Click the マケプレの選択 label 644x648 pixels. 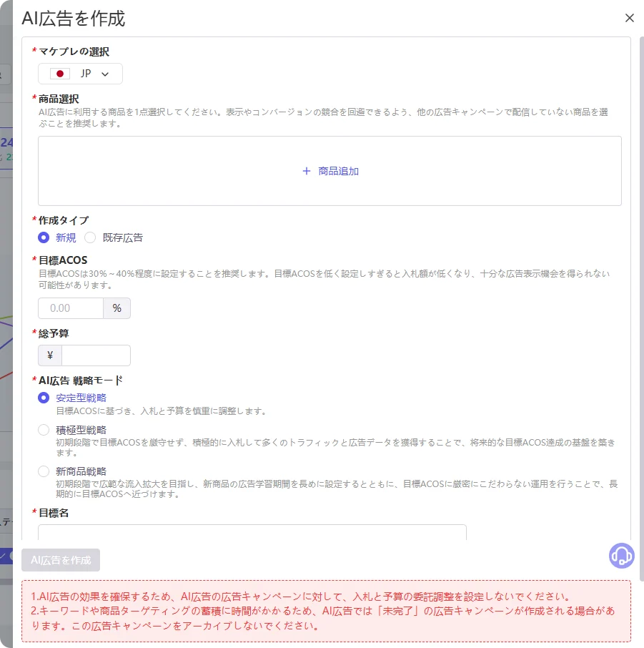(74, 51)
